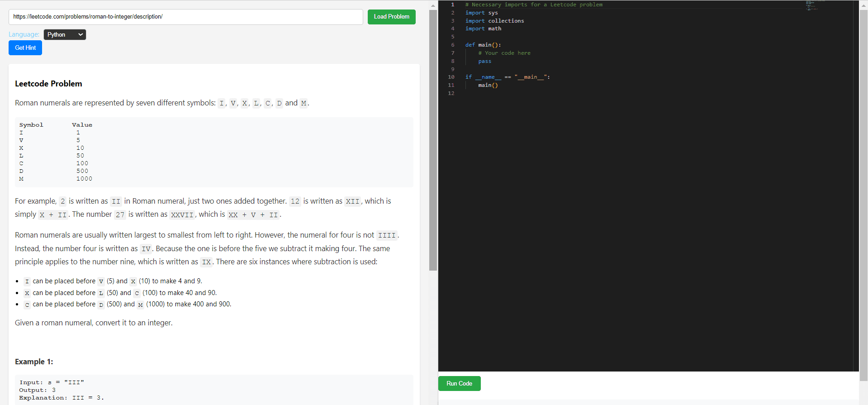Click the 'Leetcode Problem' heading
868x405 pixels.
(48, 84)
